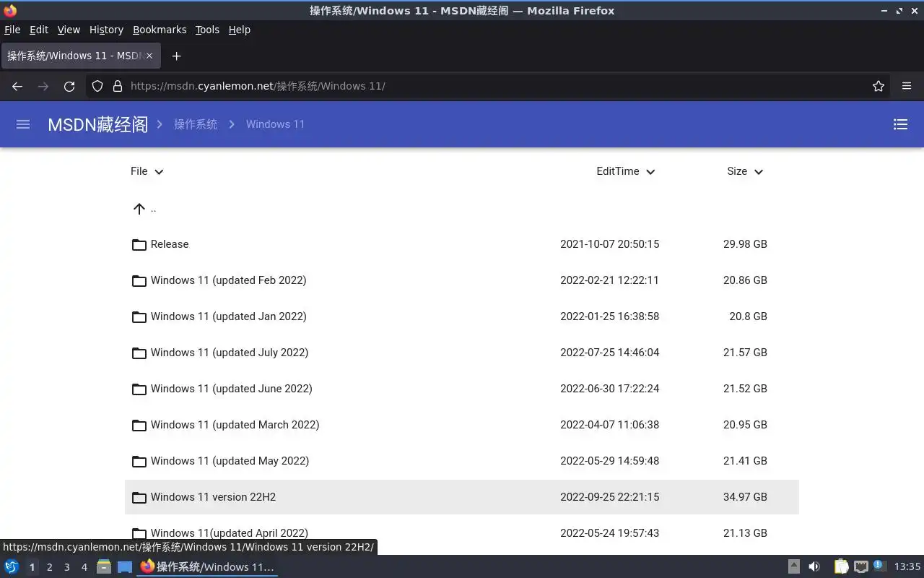Screen dimensions: 924x578
Task: Click the 2022-09-25 22:21:15 edit time
Action: coord(609,497)
